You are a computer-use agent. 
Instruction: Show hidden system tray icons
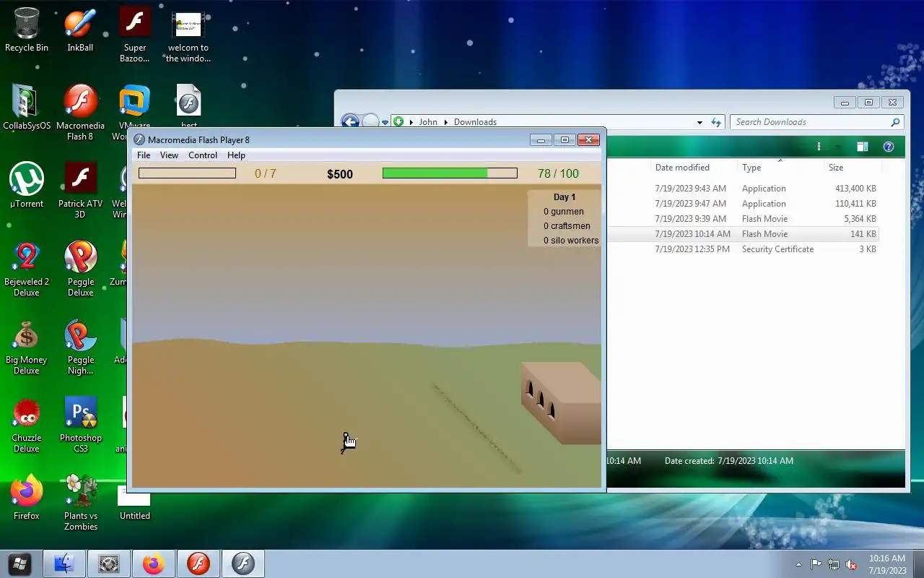pos(798,564)
